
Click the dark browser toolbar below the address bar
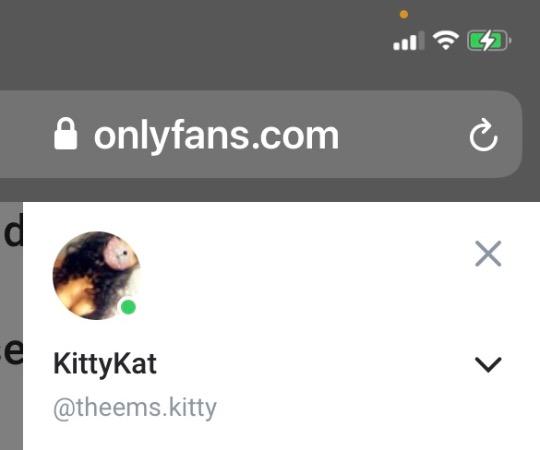click(270, 190)
